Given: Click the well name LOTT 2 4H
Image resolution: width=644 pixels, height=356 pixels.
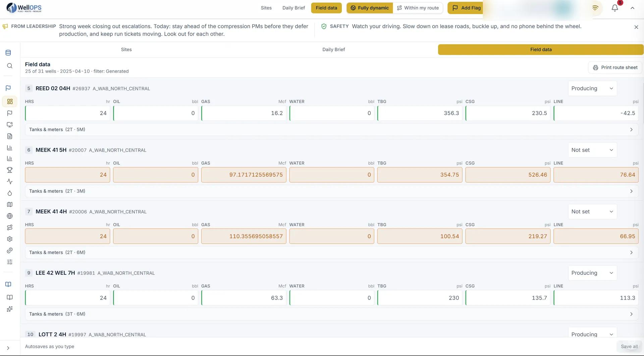Looking at the screenshot, I should 52,335.
